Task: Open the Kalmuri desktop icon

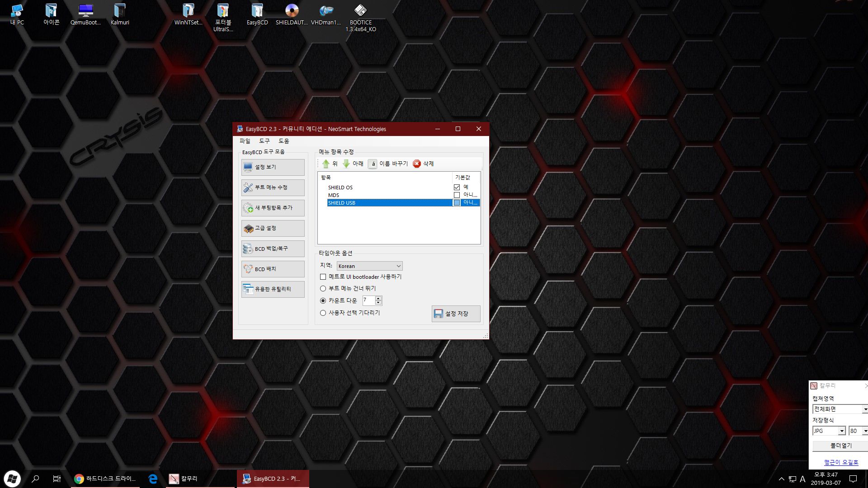Action: (120, 14)
